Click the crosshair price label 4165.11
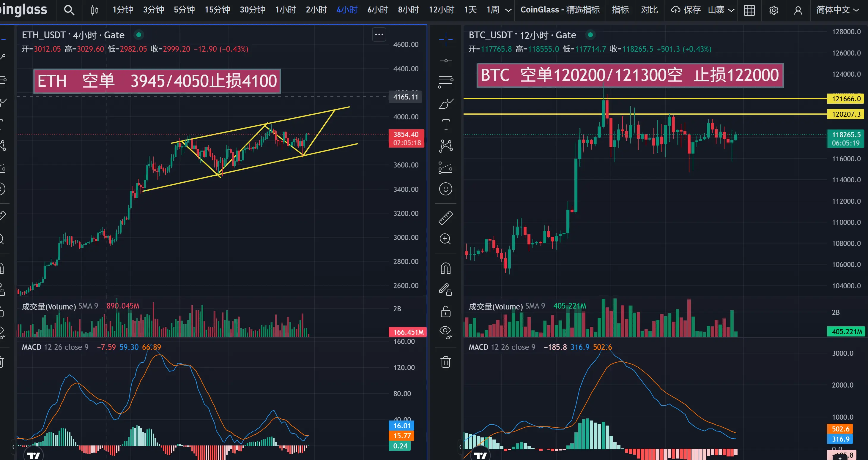This screenshot has height=460, width=868. coord(405,97)
